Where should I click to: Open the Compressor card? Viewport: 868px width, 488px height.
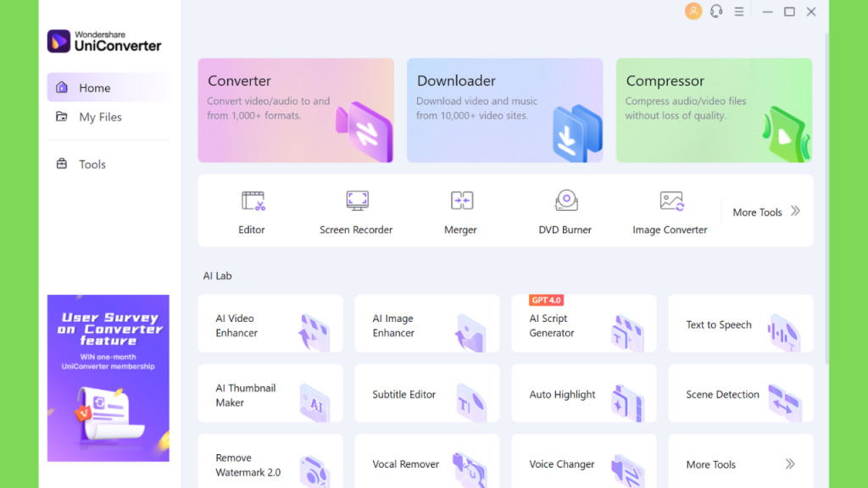pos(714,110)
